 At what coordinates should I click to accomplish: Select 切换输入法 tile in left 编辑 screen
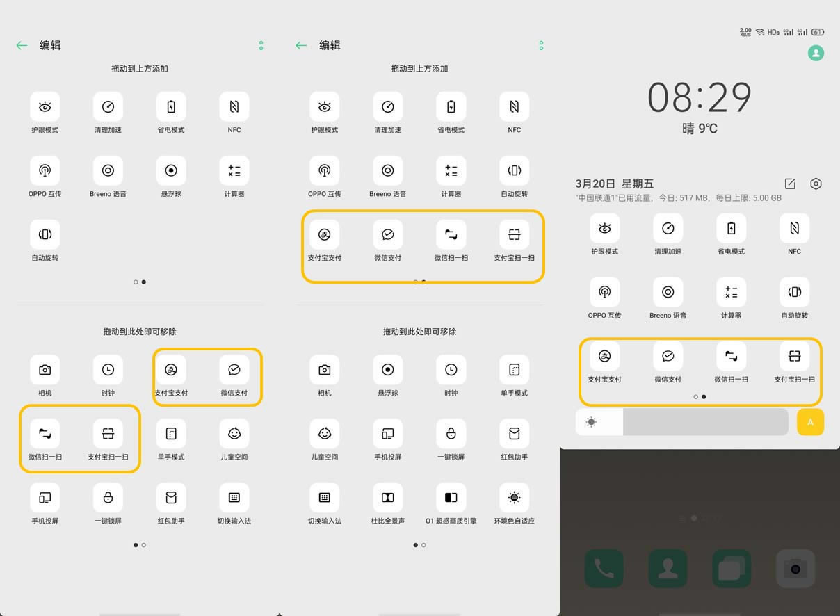point(234,498)
